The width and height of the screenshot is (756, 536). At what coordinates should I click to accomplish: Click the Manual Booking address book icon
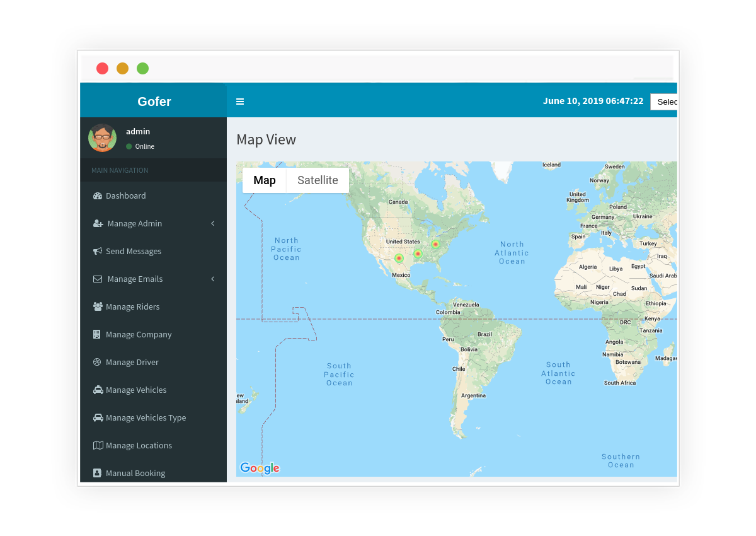click(97, 473)
